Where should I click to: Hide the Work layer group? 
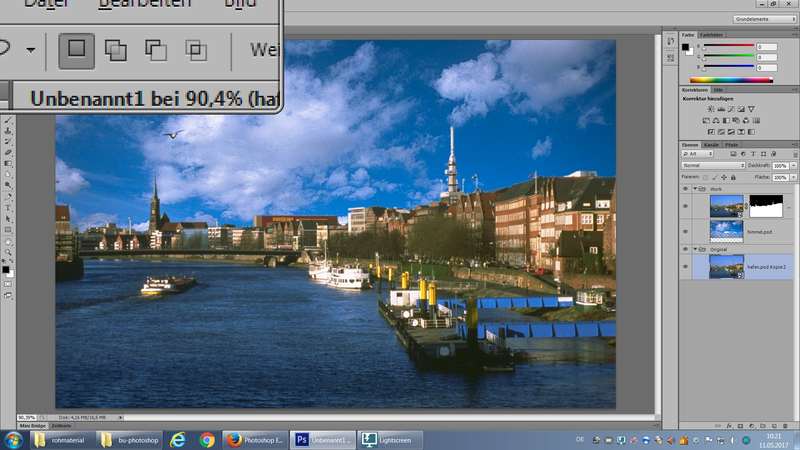tap(685, 187)
